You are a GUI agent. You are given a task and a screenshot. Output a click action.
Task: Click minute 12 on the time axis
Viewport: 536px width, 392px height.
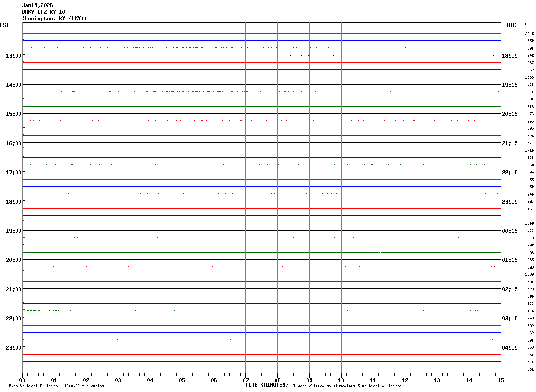pos(405,380)
